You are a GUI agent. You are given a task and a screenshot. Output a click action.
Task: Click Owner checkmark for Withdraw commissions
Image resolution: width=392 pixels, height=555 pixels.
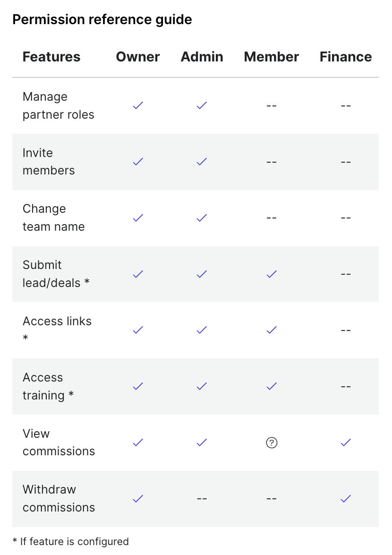[138, 499]
